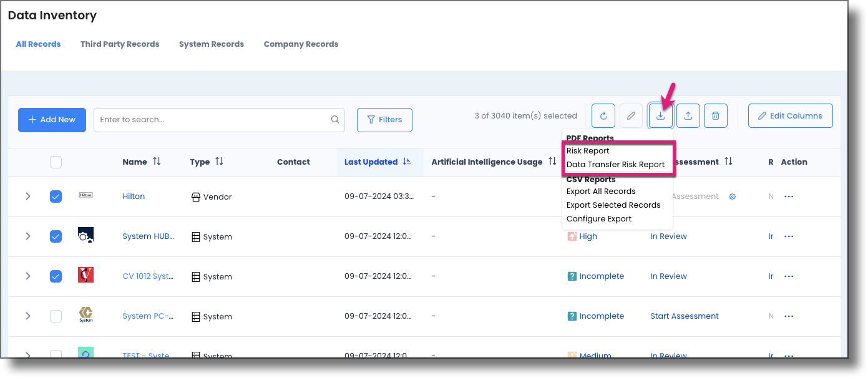Click the CV 1012 red logo thumbnail
This screenshot has width=868, height=378.
(x=85, y=275)
